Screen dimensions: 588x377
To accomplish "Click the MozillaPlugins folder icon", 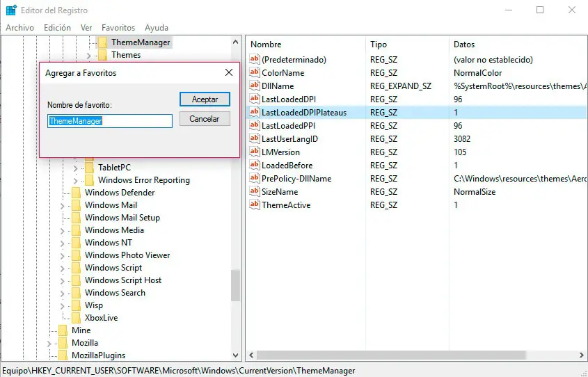I will pos(63,355).
